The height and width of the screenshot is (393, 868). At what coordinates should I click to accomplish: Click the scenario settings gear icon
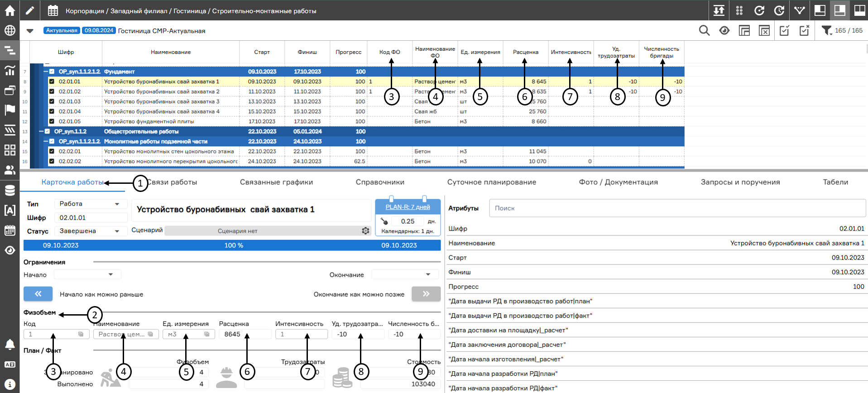pos(365,231)
